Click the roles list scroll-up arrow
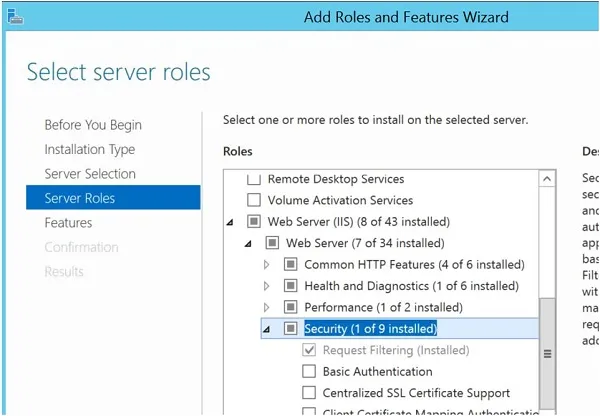This screenshot has height=416, width=600. [547, 179]
